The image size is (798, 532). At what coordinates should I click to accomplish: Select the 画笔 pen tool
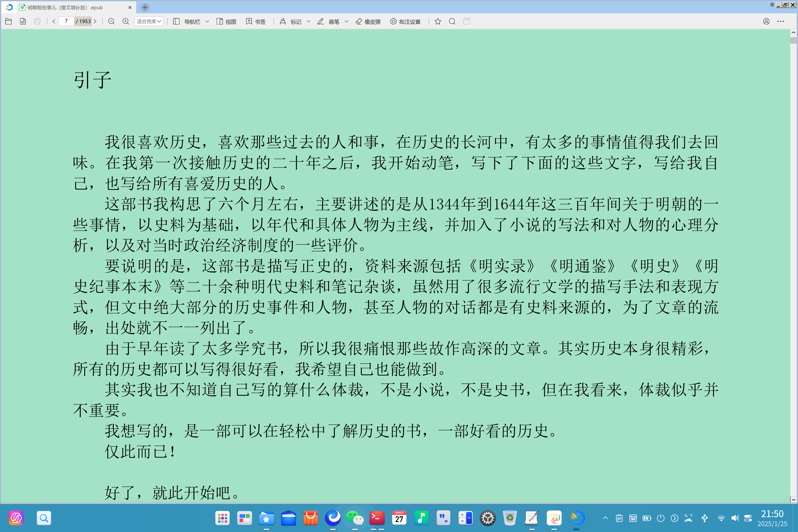pyautogui.click(x=328, y=21)
